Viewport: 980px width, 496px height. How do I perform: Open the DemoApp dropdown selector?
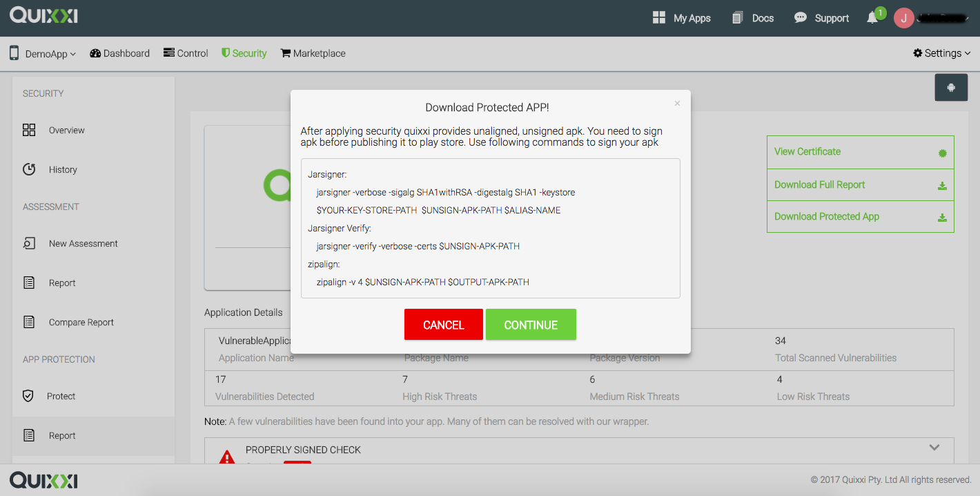point(43,53)
